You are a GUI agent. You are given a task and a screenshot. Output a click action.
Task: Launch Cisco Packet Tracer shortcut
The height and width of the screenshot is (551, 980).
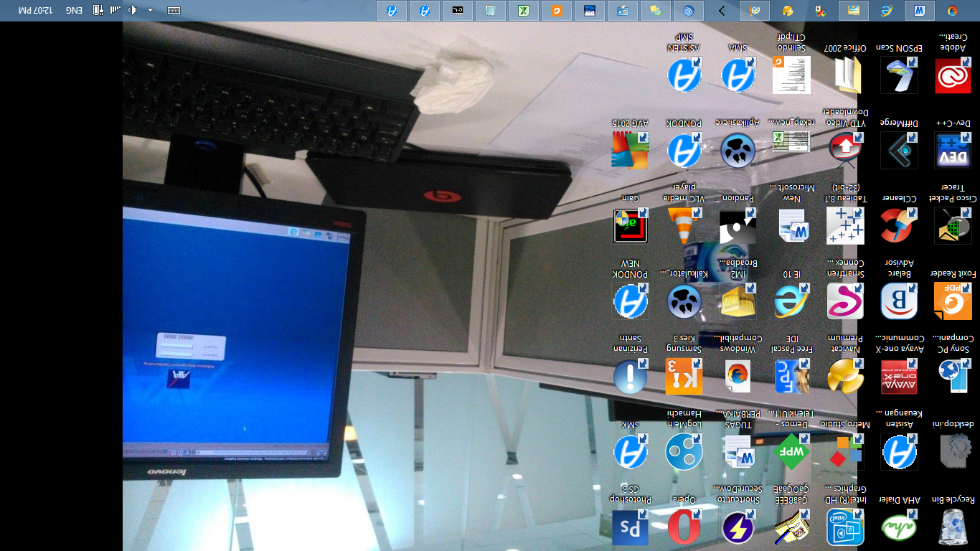[x=953, y=225]
